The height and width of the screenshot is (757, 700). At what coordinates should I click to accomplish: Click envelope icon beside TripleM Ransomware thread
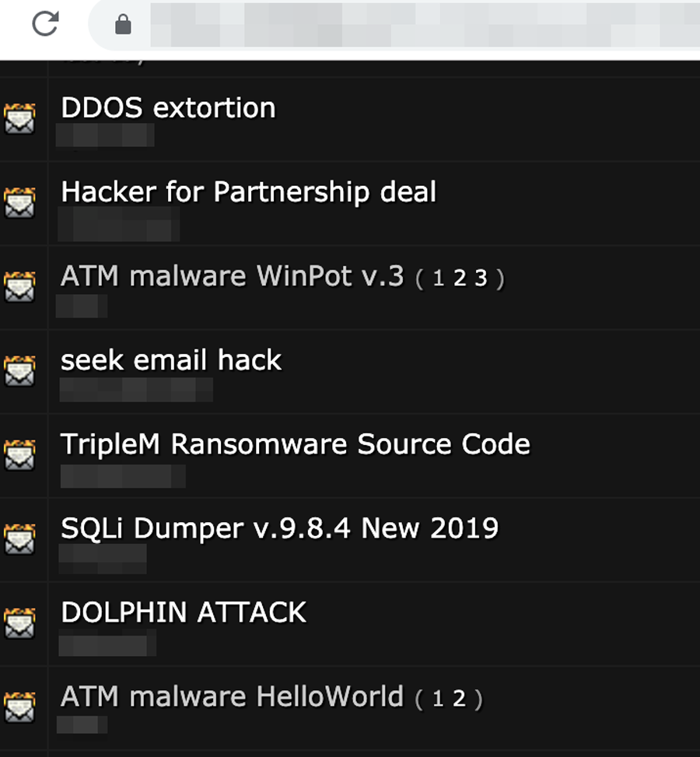pos(19,455)
